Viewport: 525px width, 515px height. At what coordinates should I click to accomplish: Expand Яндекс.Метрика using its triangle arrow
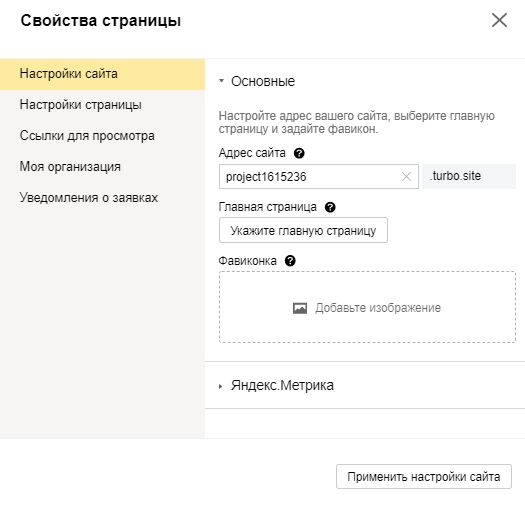coord(220,386)
